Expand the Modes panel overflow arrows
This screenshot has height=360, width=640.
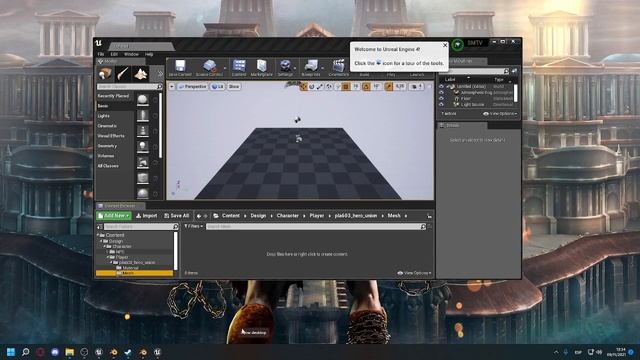[160, 74]
